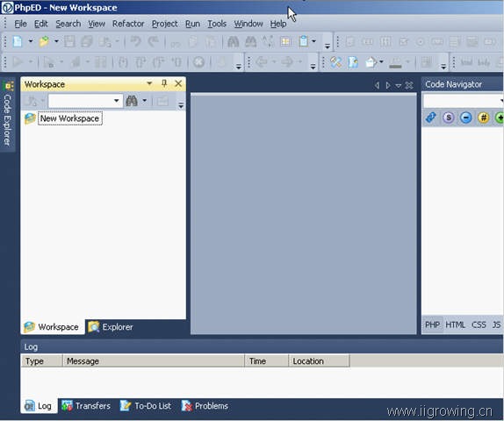504x421 pixels.
Task: Click the home/project icon in toolbar
Action: (x=371, y=62)
